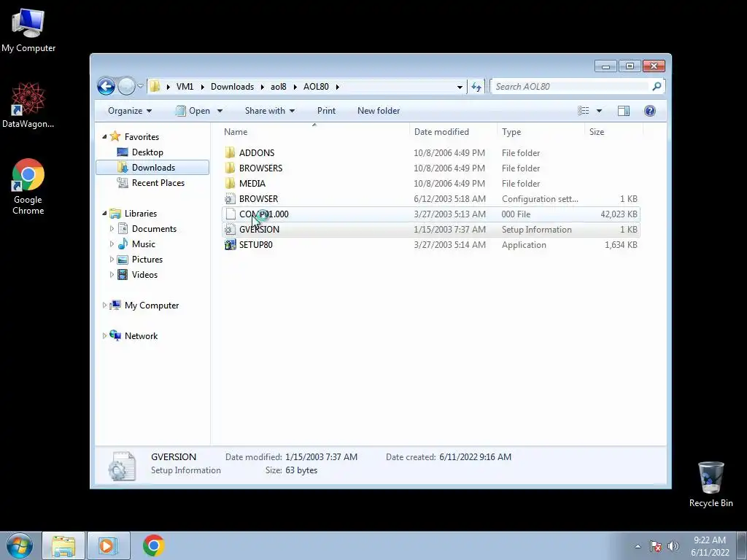Select Network in navigation pane
The image size is (747, 560).
coord(141,335)
